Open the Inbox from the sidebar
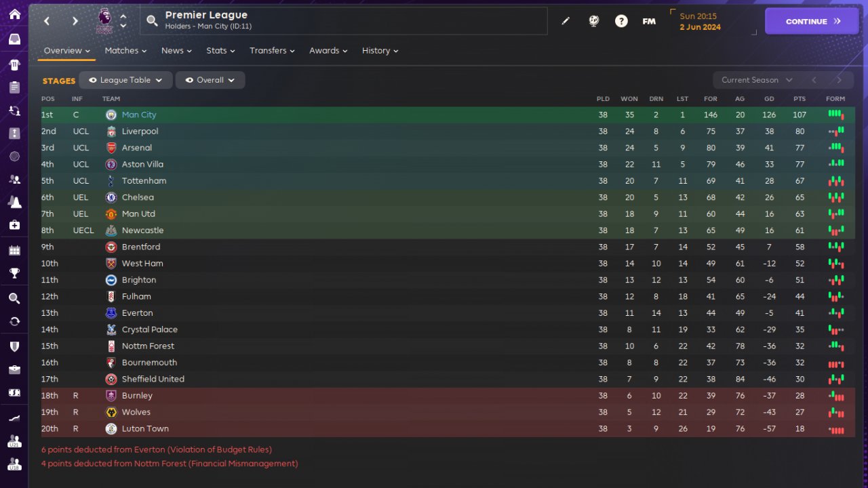Viewport: 868px width, 488px height. pyautogui.click(x=14, y=39)
